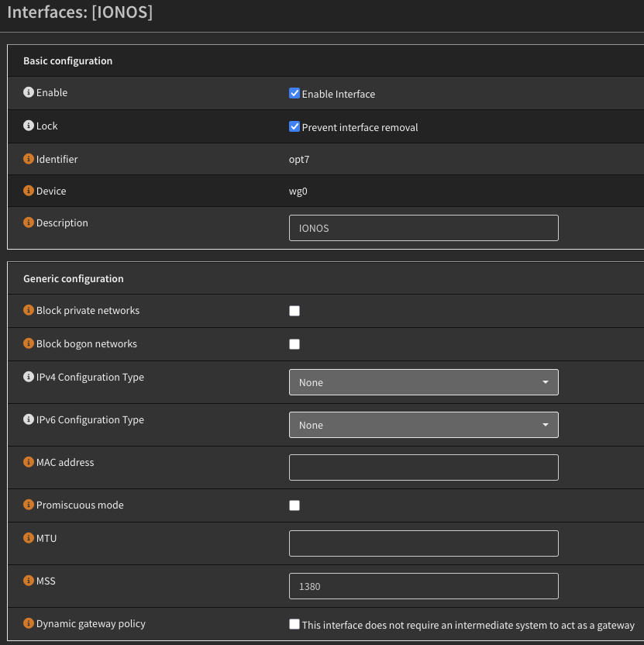Check the Promiscuous mode checkbox
The image size is (644, 645).
294,505
